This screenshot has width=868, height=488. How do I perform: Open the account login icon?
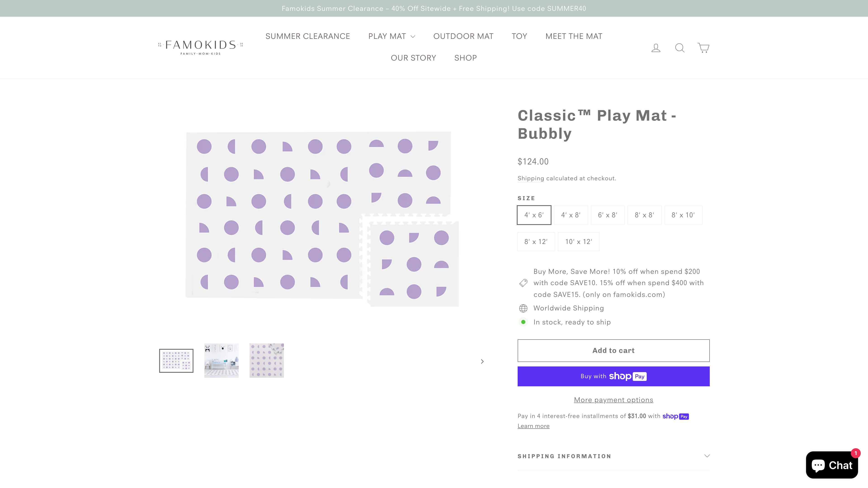[x=656, y=48]
